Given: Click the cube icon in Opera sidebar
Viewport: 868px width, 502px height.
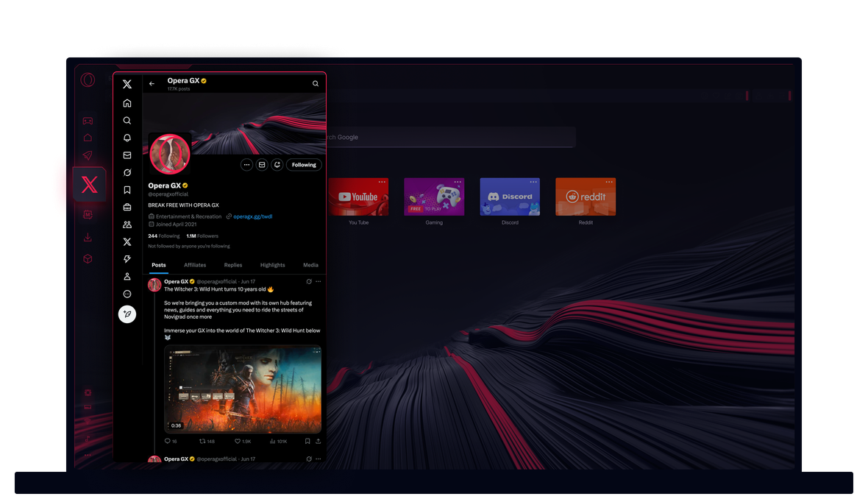Looking at the screenshot, I should [x=88, y=259].
